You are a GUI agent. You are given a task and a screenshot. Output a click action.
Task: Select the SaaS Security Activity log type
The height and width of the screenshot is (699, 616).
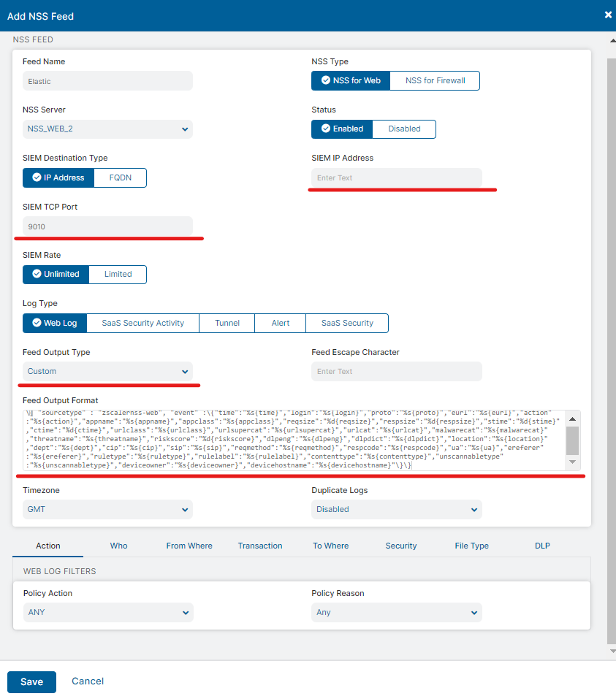click(x=142, y=323)
